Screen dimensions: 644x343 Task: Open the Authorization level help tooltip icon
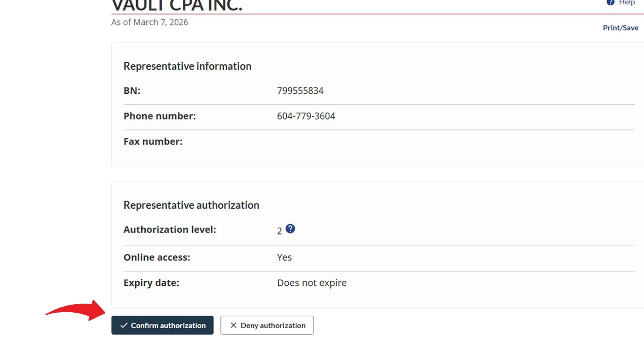tap(290, 229)
